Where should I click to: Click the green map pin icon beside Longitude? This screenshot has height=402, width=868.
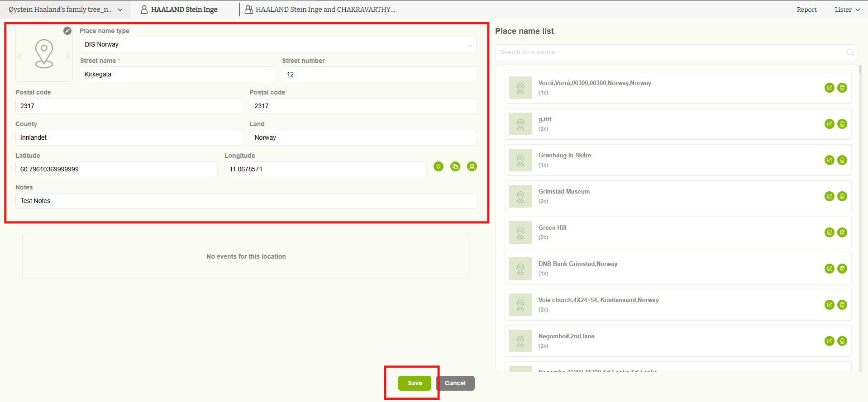438,166
